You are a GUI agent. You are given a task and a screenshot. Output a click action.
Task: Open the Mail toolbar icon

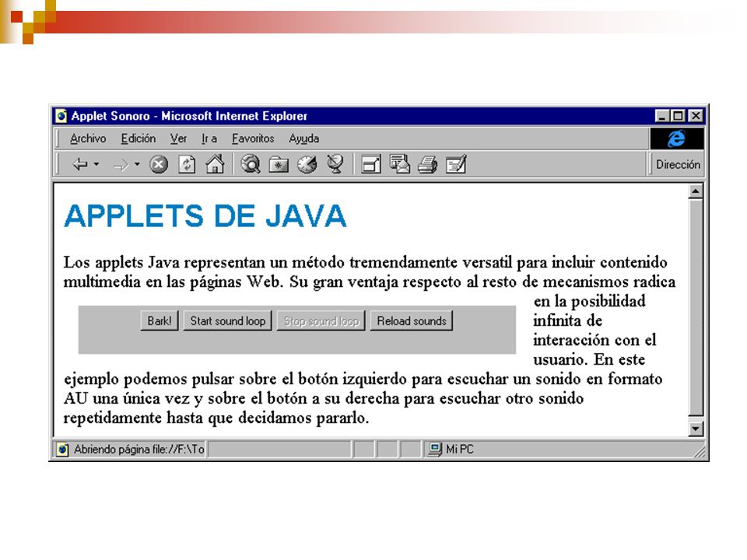pyautogui.click(x=399, y=164)
